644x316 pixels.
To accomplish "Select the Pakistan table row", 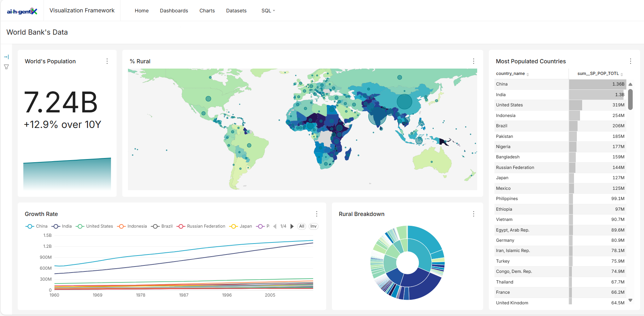I will [561, 136].
